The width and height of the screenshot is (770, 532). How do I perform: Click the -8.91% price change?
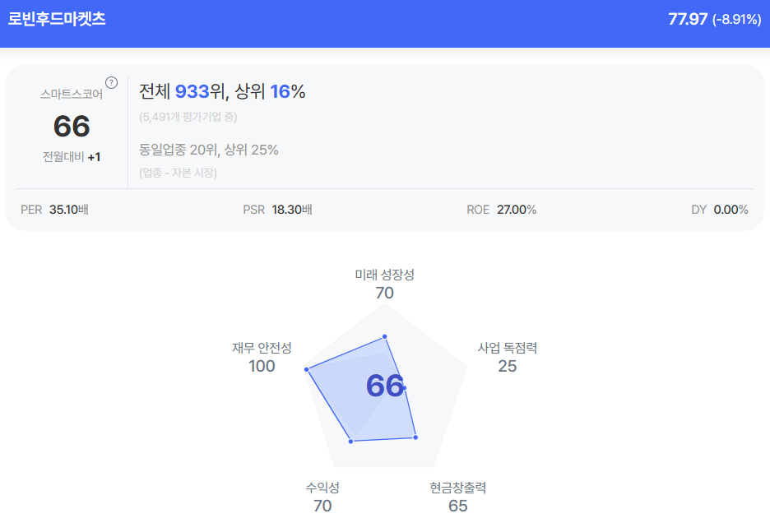[x=736, y=20]
